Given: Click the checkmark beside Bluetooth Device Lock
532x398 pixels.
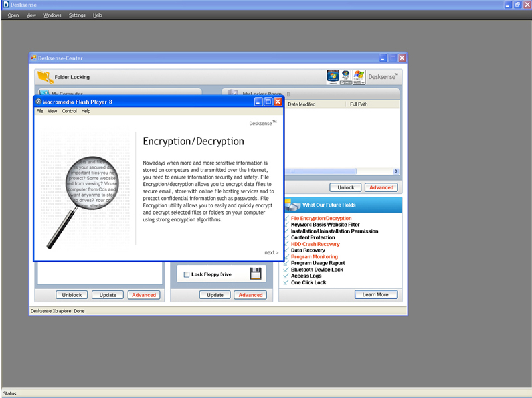Looking at the screenshot, I should point(286,269).
